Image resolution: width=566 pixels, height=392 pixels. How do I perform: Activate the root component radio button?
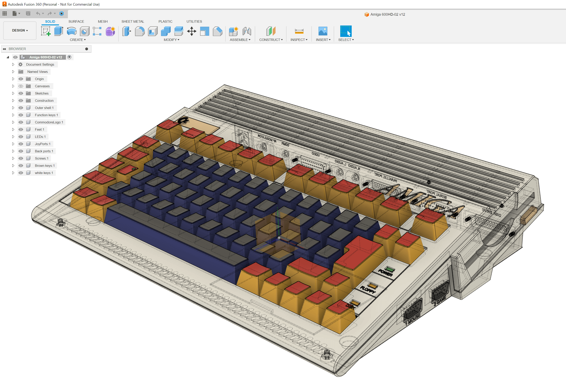tap(69, 57)
